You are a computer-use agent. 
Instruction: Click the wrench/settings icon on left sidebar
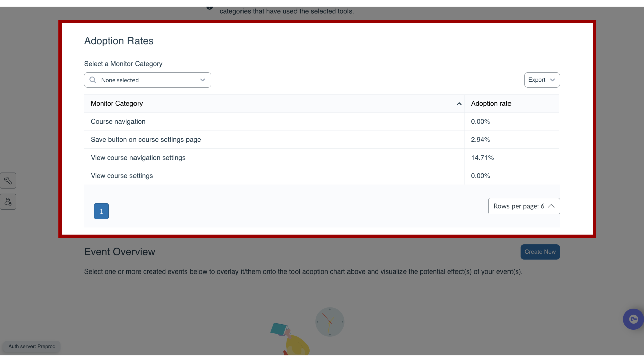click(8, 180)
